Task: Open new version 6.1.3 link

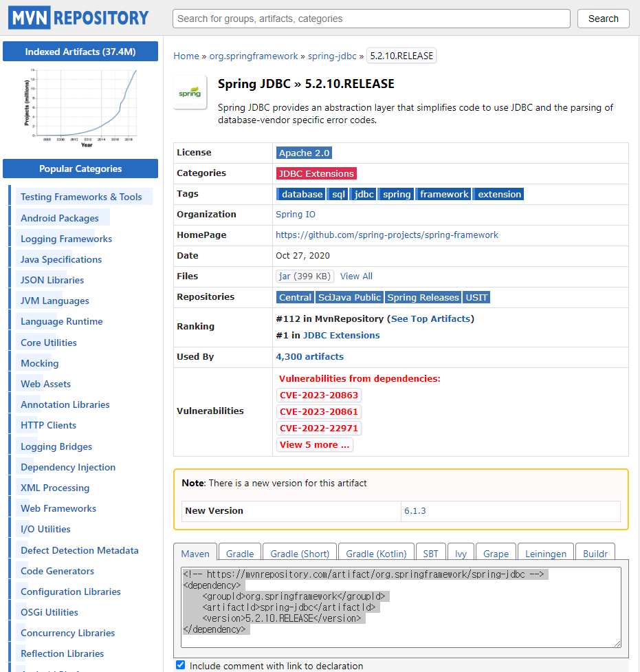Action: pyautogui.click(x=415, y=511)
